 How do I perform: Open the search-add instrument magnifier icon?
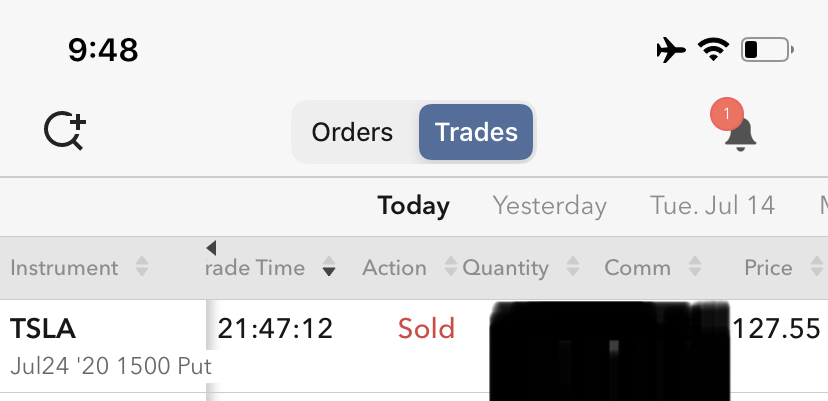click(x=65, y=131)
